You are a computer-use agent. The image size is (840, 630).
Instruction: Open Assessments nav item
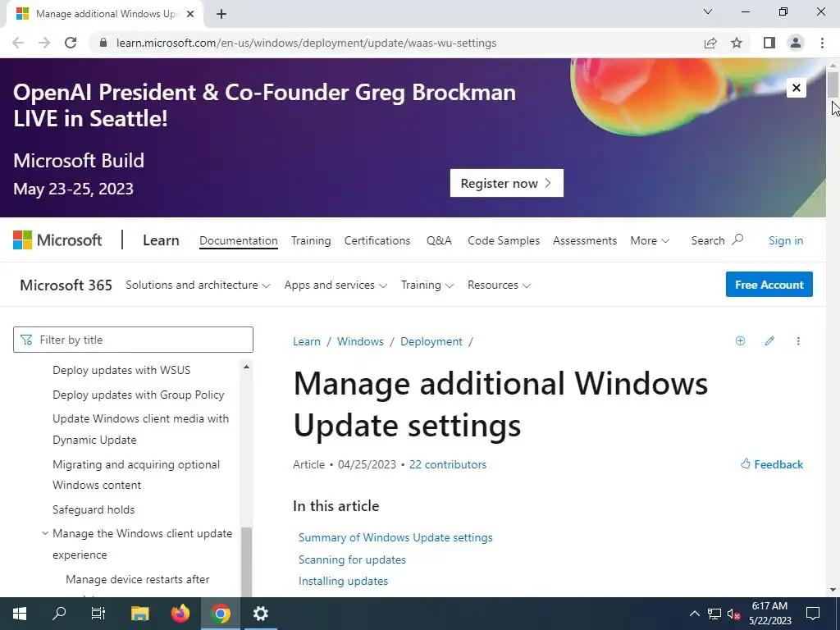(x=584, y=240)
